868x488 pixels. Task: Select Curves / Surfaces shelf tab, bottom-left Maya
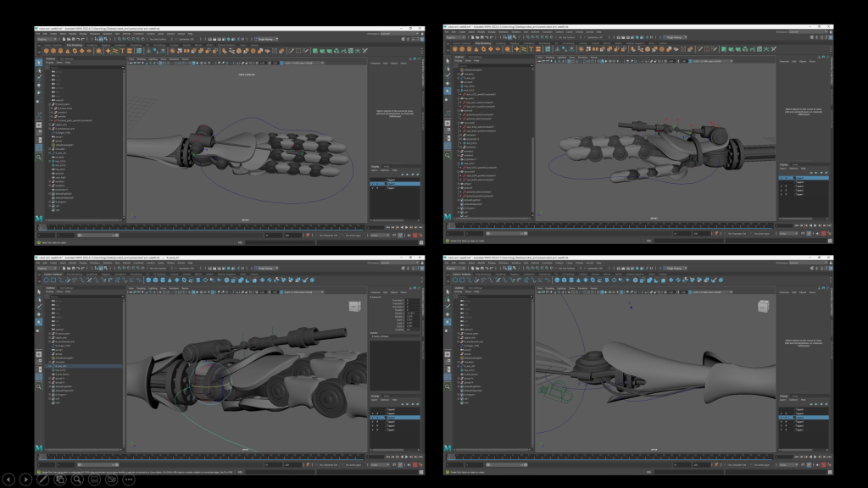click(x=53, y=274)
